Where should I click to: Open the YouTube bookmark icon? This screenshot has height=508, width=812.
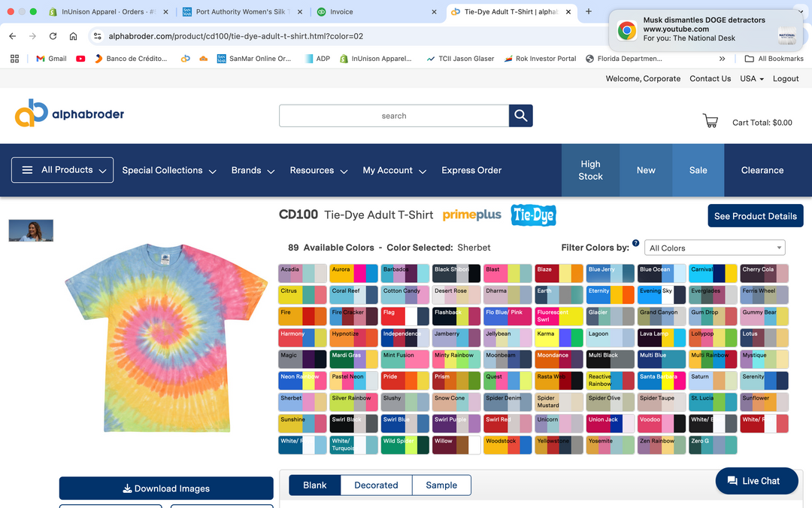click(80, 59)
